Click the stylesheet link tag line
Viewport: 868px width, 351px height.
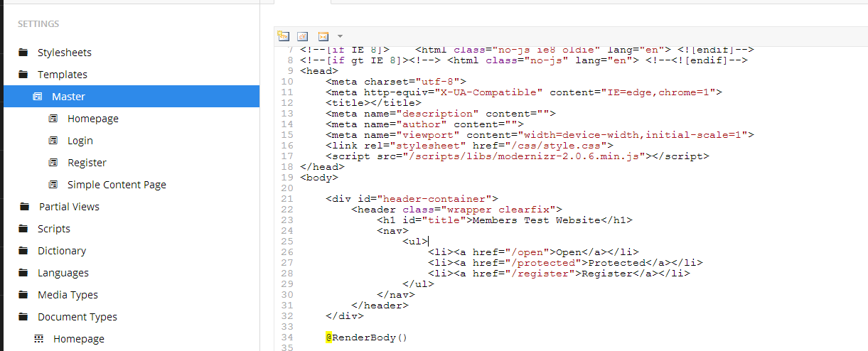[469, 146]
